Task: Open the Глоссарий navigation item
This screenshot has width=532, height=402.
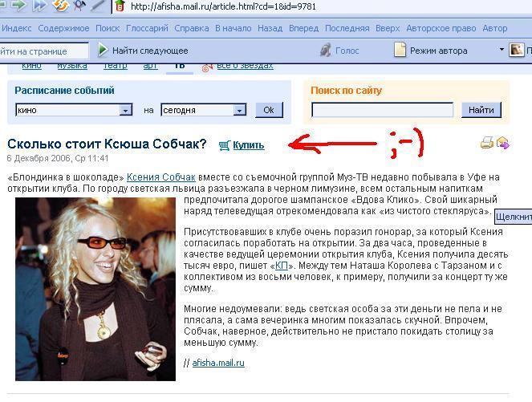Action: click(x=147, y=28)
